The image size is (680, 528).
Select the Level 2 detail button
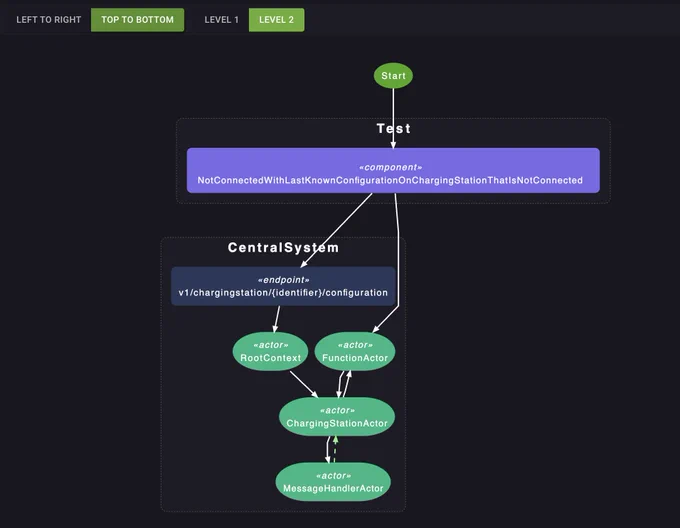277,20
